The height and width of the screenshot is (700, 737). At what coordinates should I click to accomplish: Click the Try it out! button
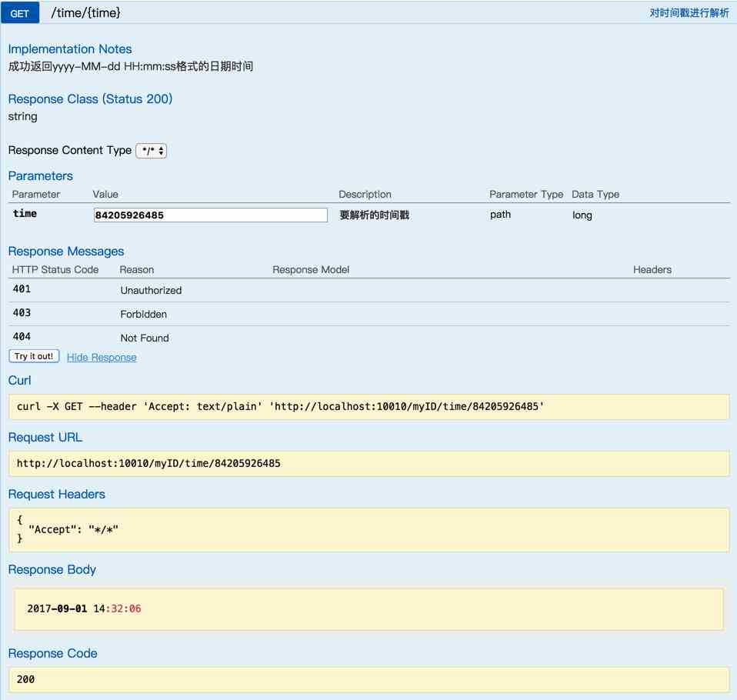tap(34, 356)
